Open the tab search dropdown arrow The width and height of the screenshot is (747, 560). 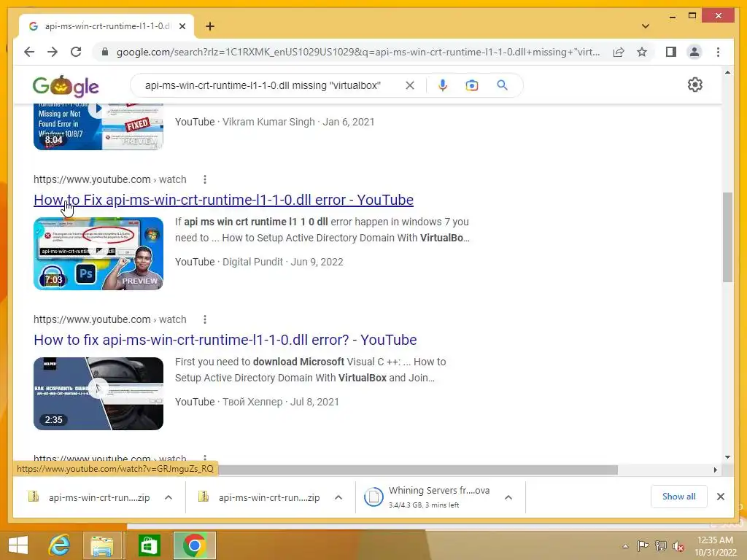646,26
